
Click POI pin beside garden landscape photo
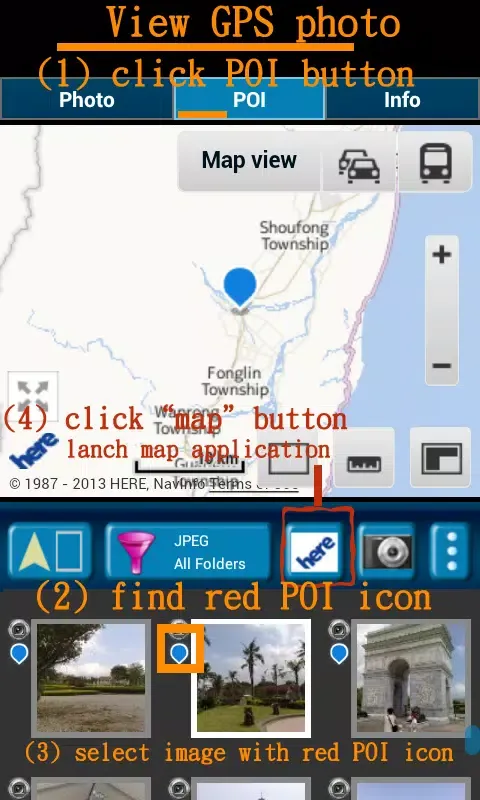click(19, 654)
